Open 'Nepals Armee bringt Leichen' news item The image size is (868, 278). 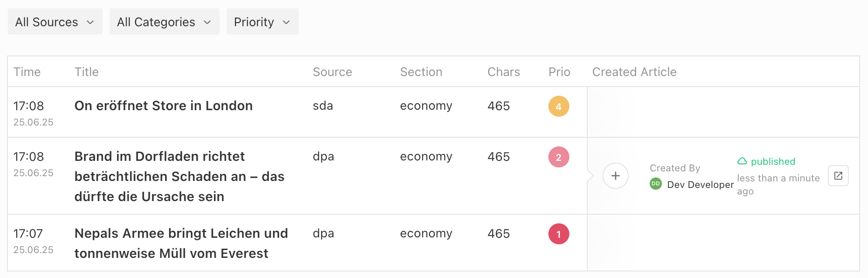point(181,243)
